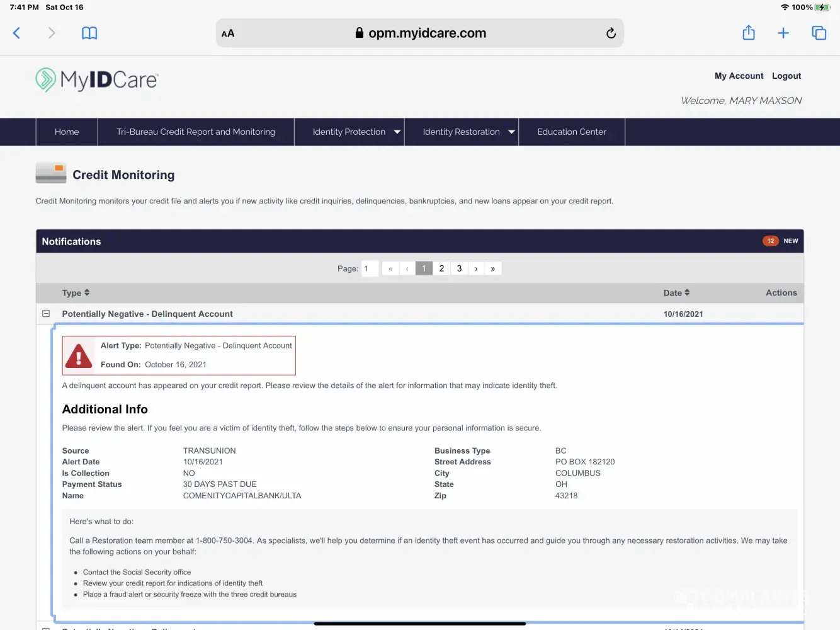Open Tri-Bureau Credit Report and Monitoring
The image size is (840, 630).
[196, 132]
